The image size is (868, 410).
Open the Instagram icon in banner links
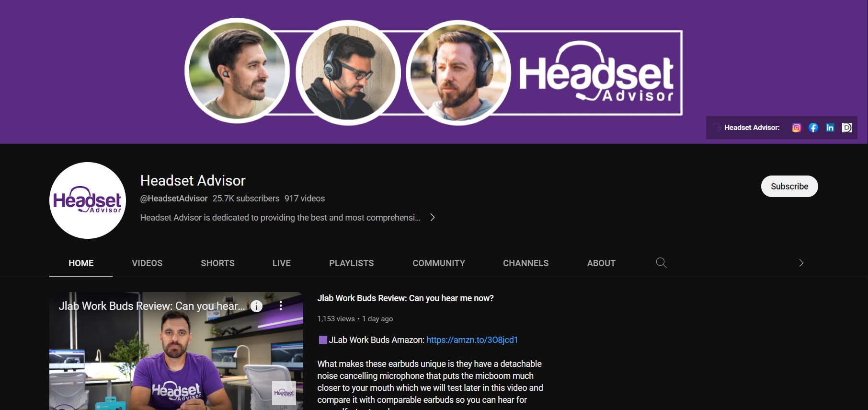pyautogui.click(x=796, y=128)
